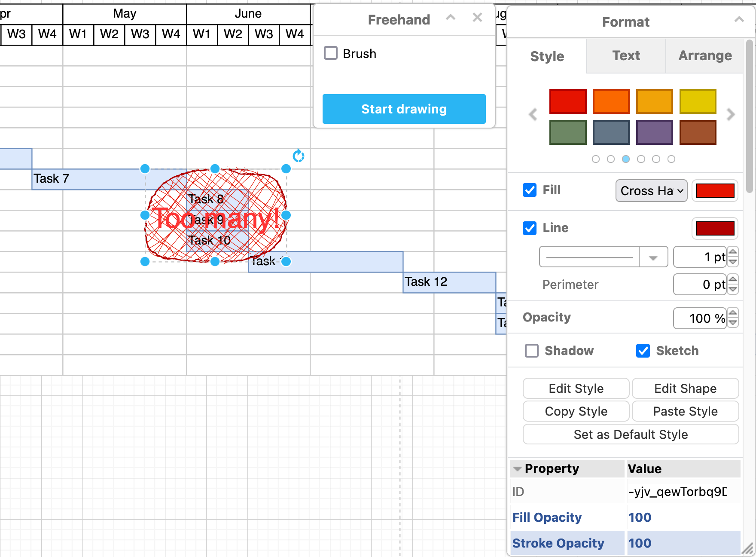Enable the Brush option
756x557 pixels.
pyautogui.click(x=330, y=53)
